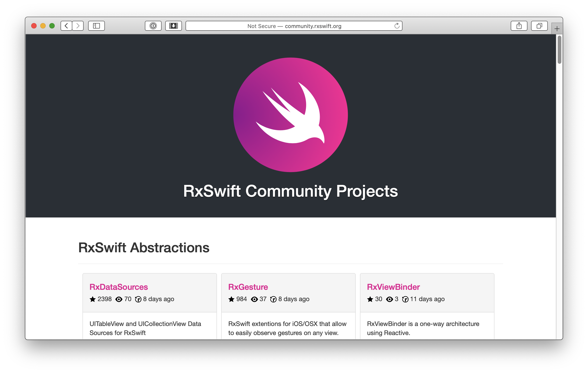Open the RxGesture project link

click(248, 287)
